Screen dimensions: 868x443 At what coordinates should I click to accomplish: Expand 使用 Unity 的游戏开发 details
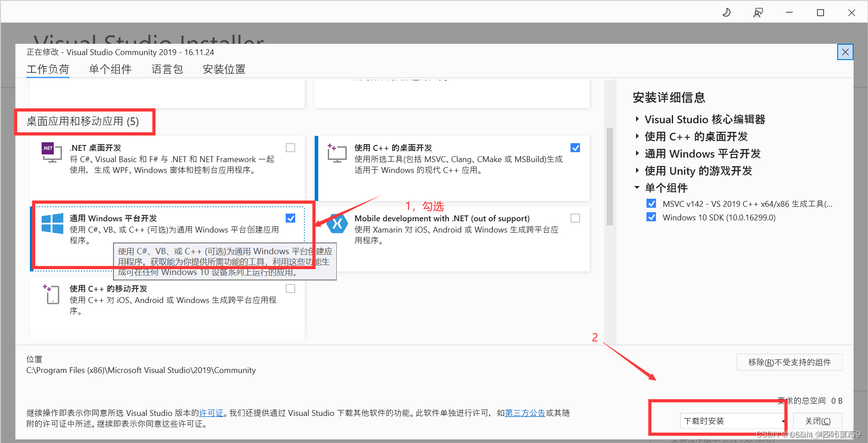pos(637,171)
